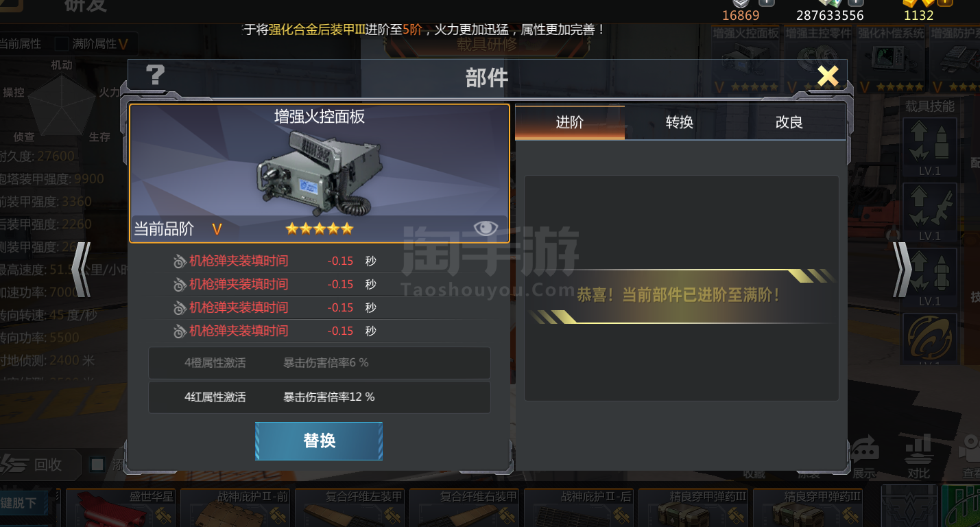Open the 展示 share icon
The width and height of the screenshot is (980, 527).
865,456
